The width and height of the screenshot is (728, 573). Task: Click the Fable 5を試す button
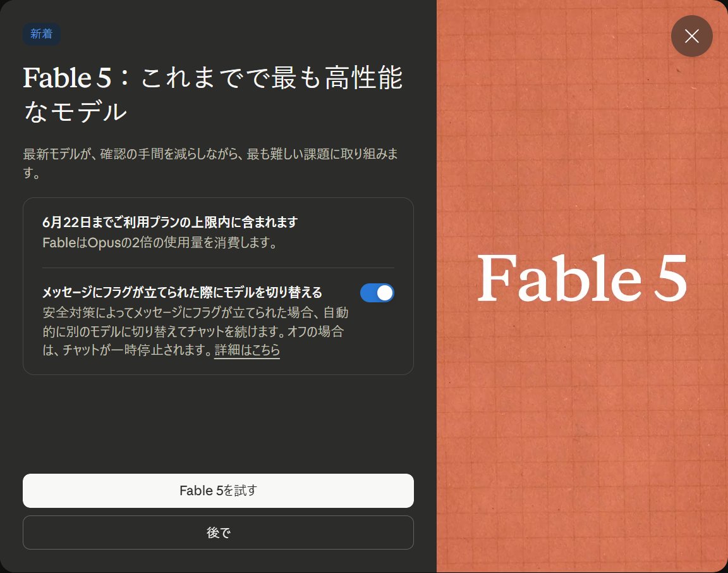point(218,491)
